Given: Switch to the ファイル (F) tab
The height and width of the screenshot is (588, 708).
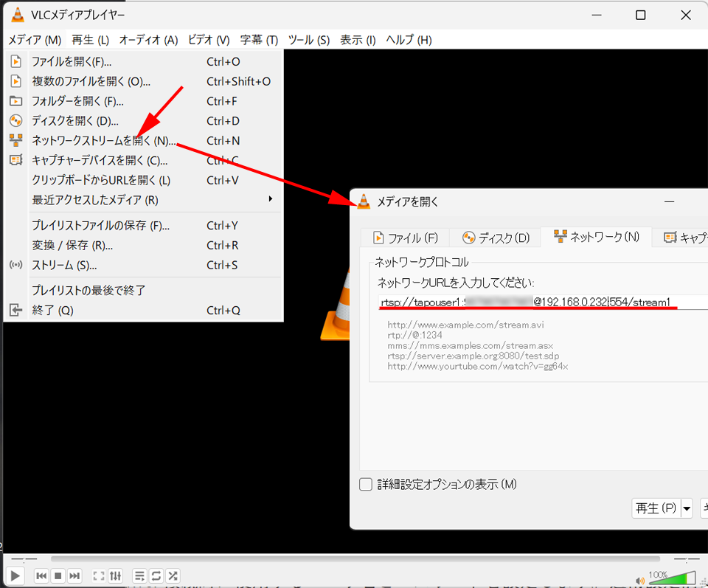Looking at the screenshot, I should coord(405,238).
